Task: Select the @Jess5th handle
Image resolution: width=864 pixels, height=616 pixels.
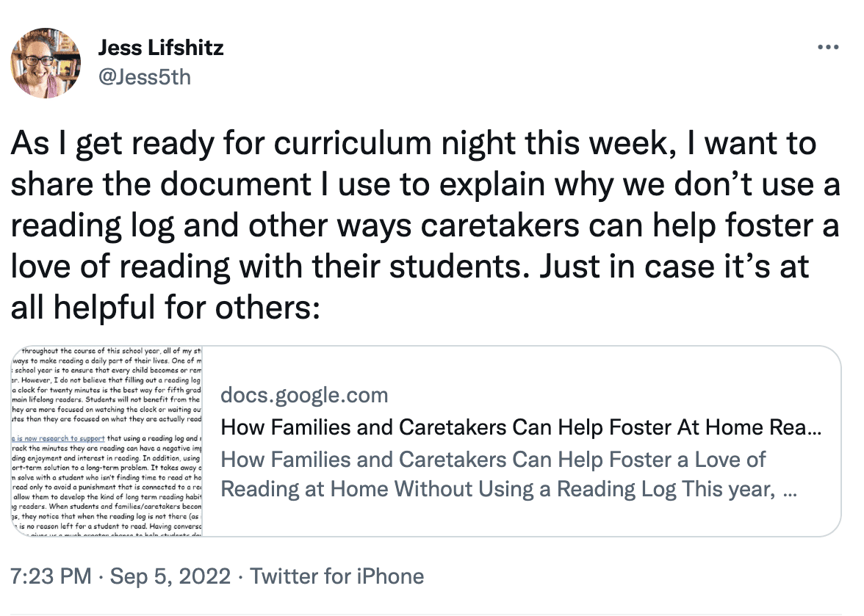Action: tap(144, 75)
